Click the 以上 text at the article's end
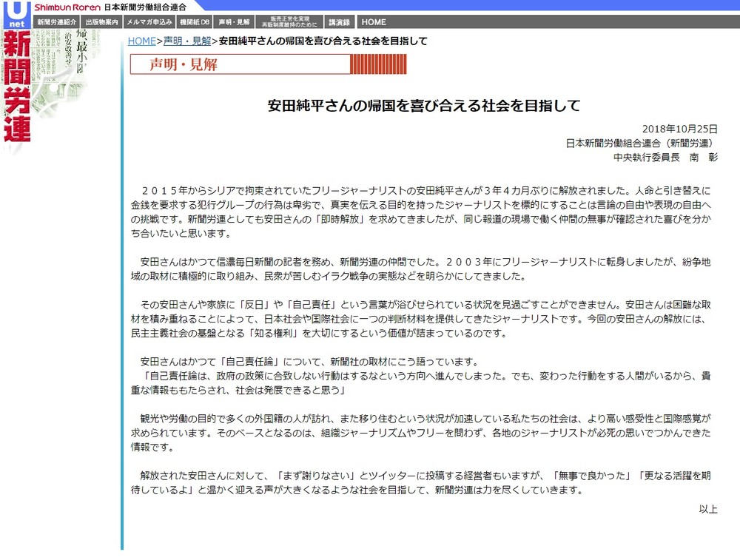740x560 pixels. point(710,509)
